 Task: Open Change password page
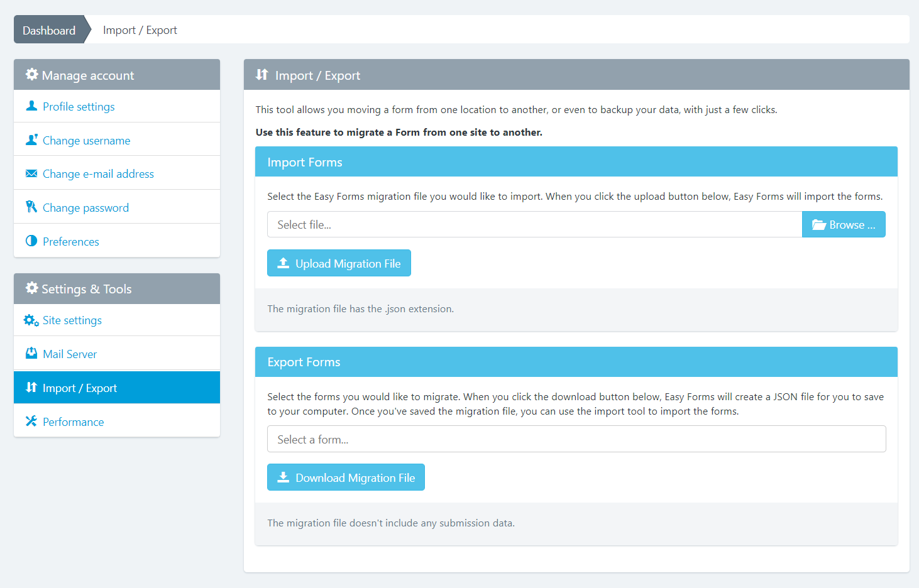pos(85,208)
